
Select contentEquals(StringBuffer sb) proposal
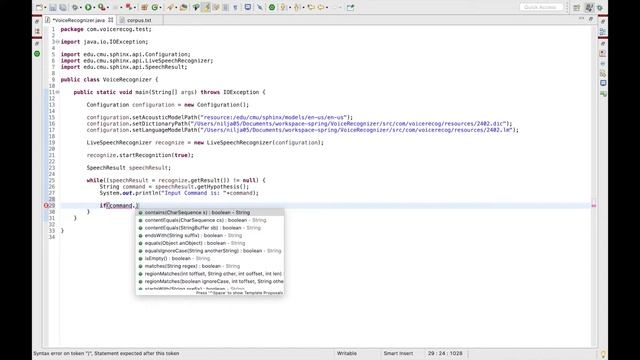[210, 228]
